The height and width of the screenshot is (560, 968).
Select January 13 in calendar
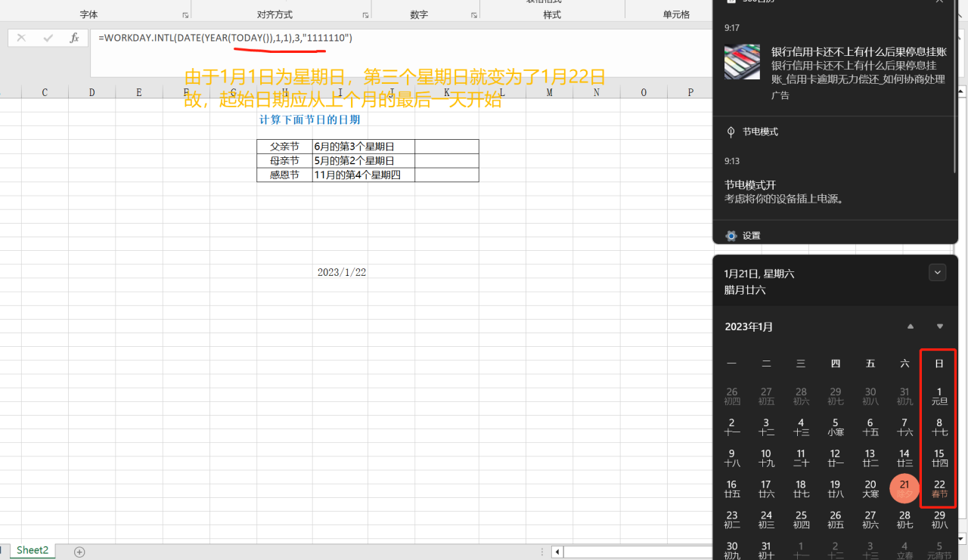[x=870, y=458]
